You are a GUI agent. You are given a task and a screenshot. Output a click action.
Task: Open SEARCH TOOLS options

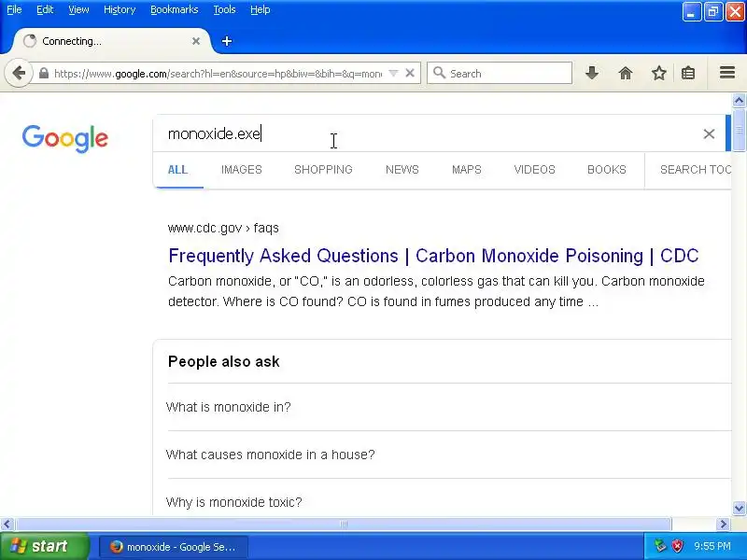(x=695, y=170)
